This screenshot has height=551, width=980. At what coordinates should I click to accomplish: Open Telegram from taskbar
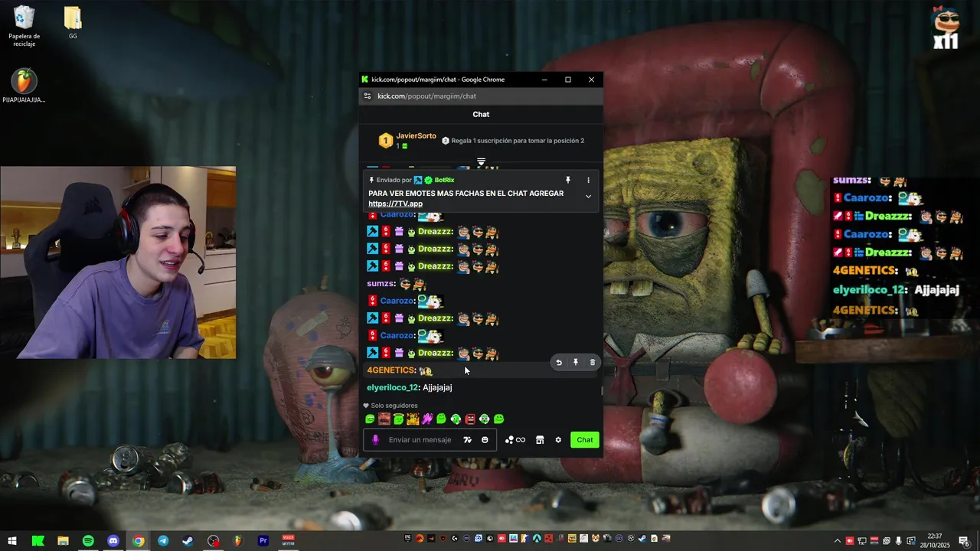click(x=163, y=541)
